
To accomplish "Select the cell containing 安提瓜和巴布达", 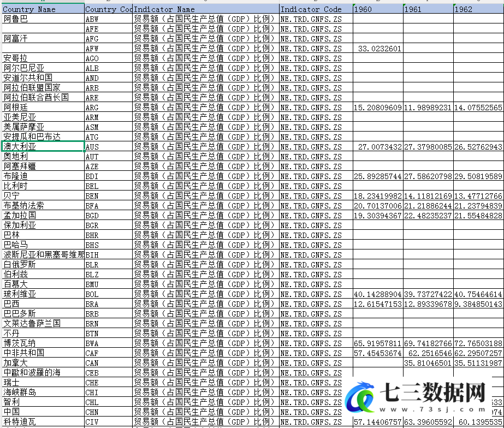I will click(43, 137).
